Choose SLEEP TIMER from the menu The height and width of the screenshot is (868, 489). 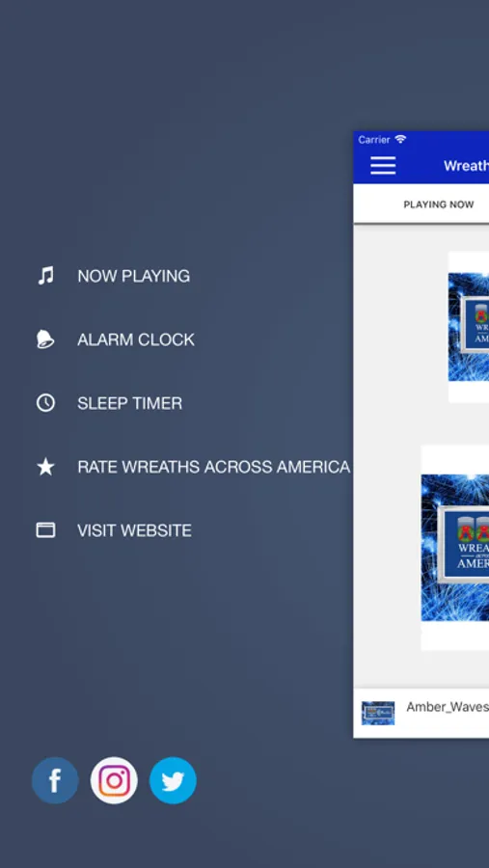click(x=129, y=403)
